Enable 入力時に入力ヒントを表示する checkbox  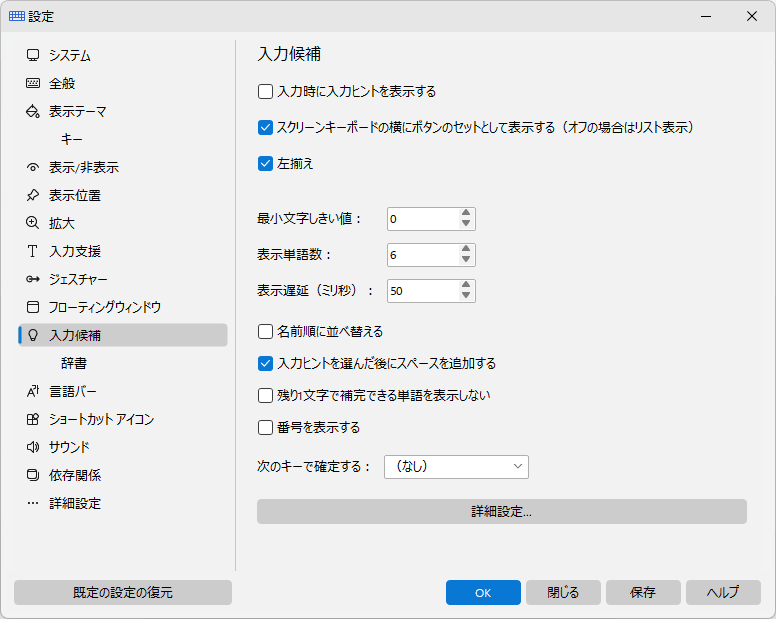(x=265, y=92)
